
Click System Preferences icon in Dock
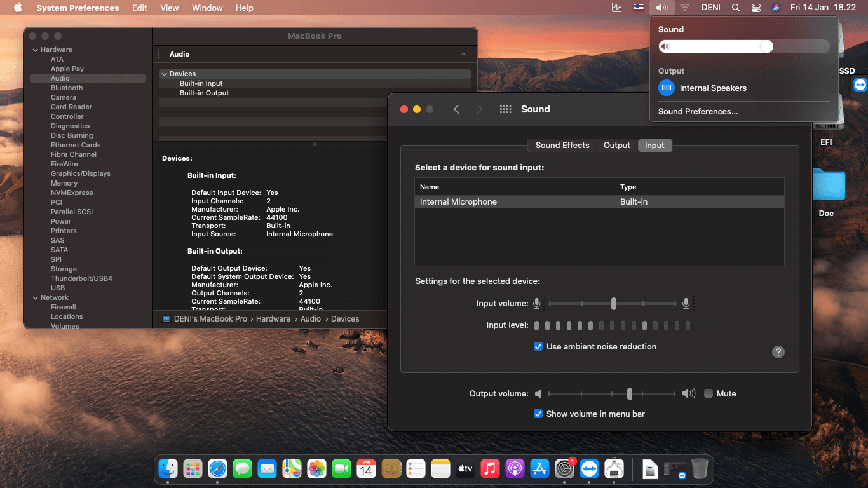(x=564, y=469)
